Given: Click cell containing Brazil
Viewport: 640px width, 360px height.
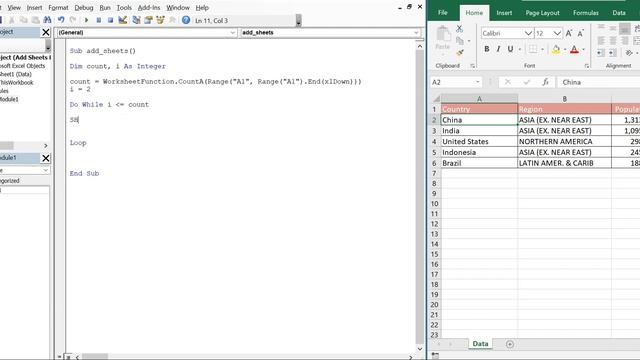Looking at the screenshot, I should [479, 163].
